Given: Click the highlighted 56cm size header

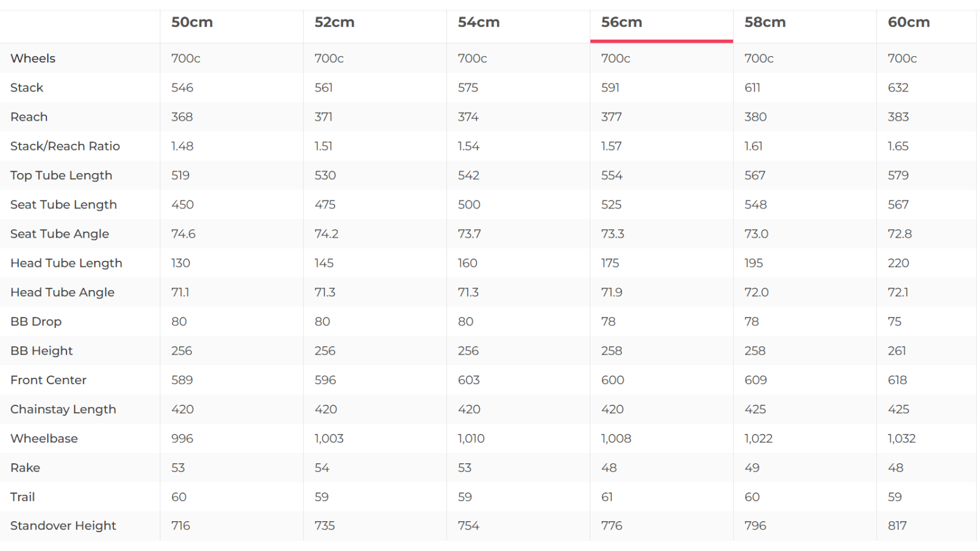Looking at the screenshot, I should tap(621, 23).
